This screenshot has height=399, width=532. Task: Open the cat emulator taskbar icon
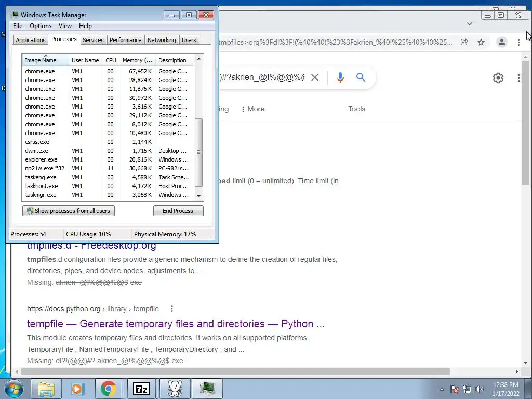point(175,389)
